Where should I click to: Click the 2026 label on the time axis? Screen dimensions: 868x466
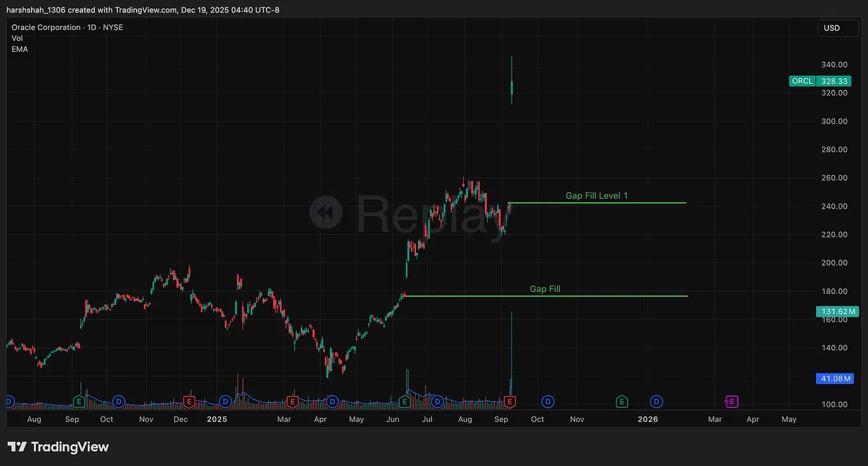(x=648, y=419)
